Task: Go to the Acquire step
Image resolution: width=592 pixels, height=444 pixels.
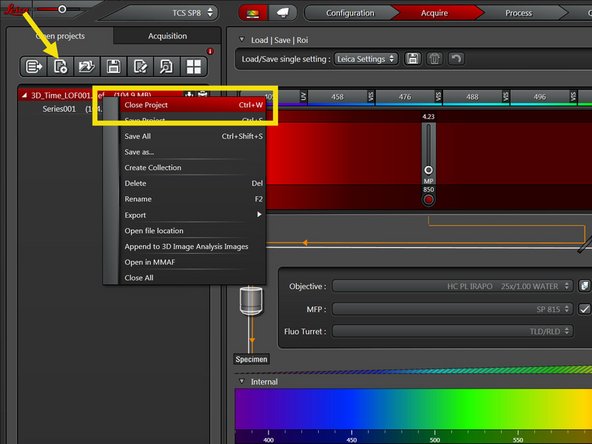Action: click(434, 13)
